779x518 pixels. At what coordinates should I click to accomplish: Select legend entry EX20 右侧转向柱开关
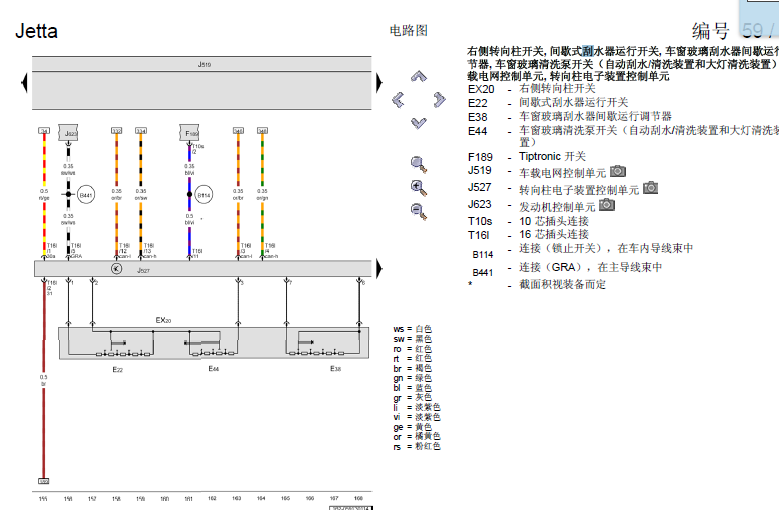tap(532, 88)
